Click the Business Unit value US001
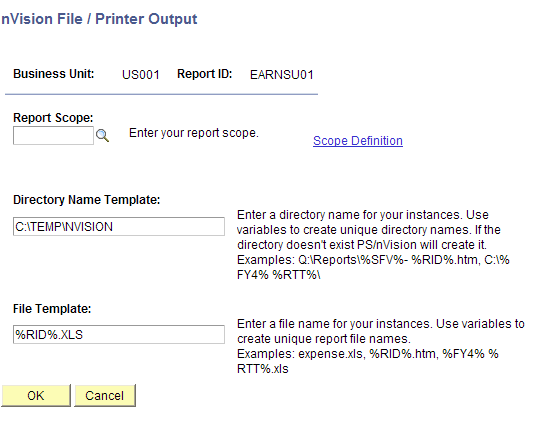This screenshot has height=421, width=548. tap(140, 75)
